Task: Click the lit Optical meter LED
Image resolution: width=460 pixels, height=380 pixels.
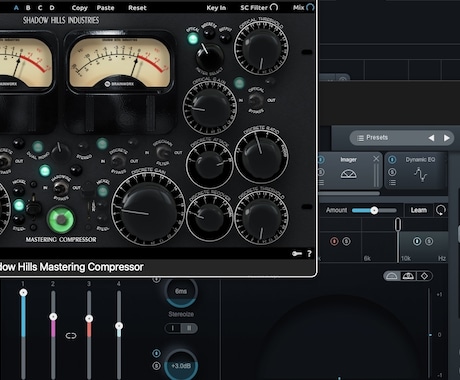Action: (193, 39)
